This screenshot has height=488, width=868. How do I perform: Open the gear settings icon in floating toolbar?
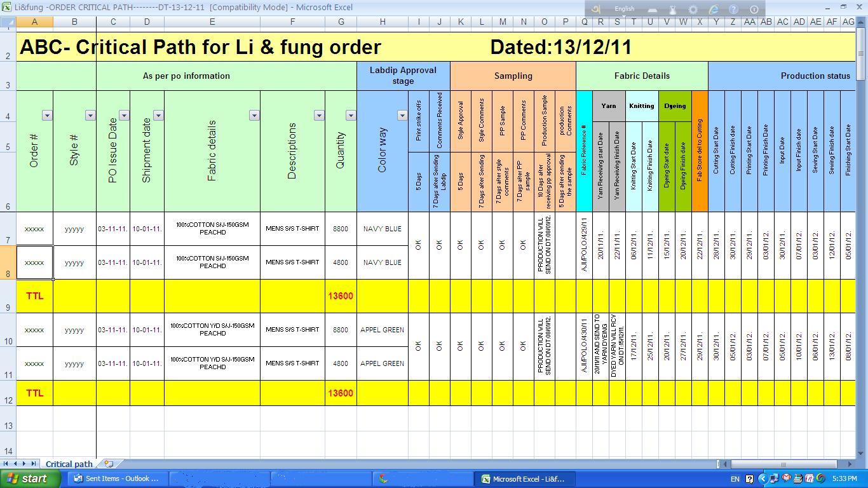click(x=693, y=10)
